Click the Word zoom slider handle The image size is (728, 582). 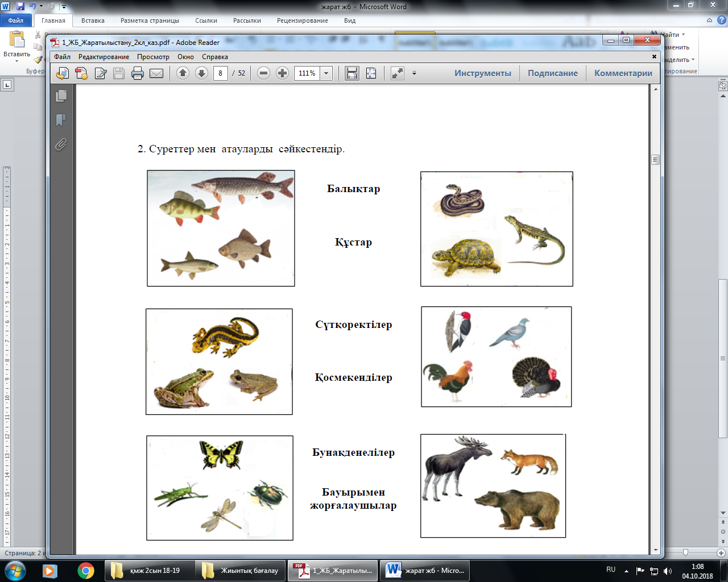685,552
